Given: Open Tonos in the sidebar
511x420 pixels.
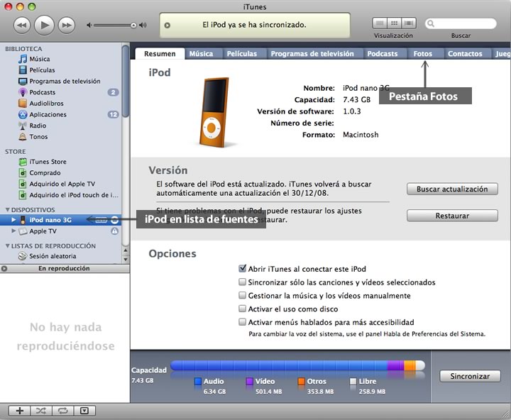Looking at the screenshot, I should (x=38, y=136).
